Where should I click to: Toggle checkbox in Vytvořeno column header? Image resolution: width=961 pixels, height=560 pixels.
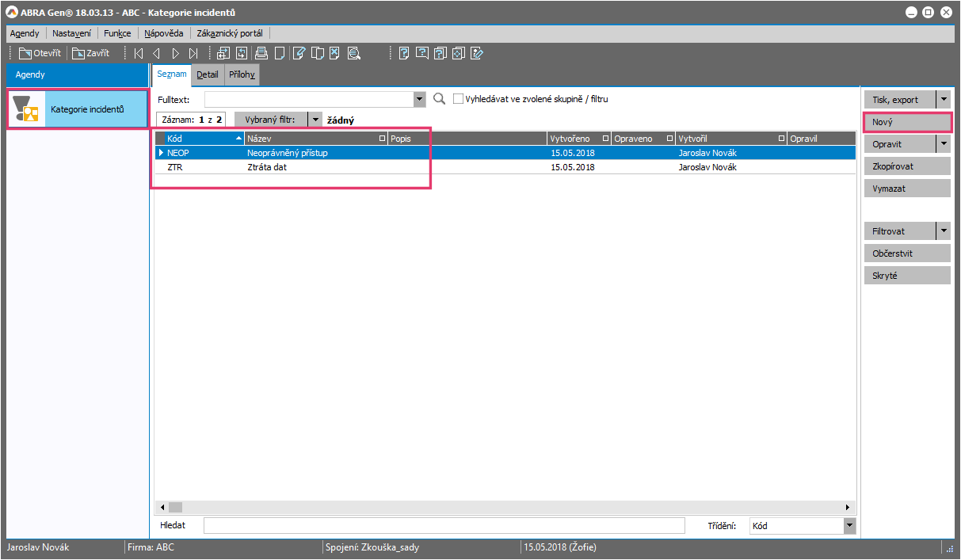coord(606,139)
